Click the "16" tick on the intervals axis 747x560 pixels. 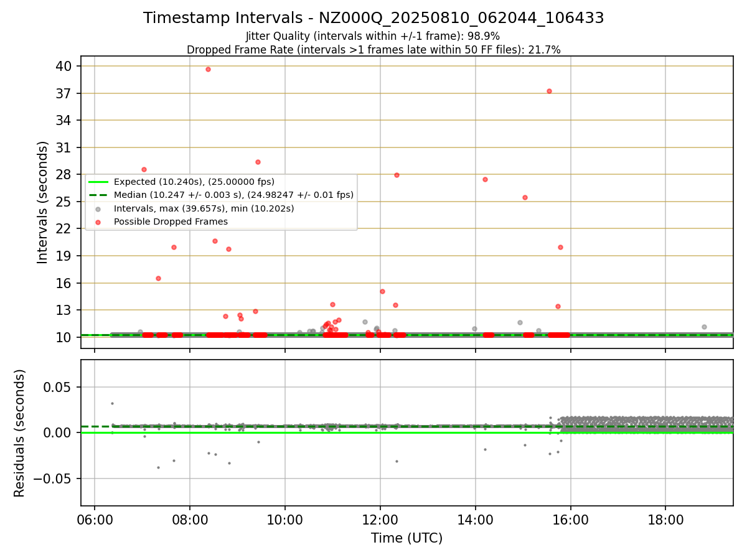coord(64,283)
